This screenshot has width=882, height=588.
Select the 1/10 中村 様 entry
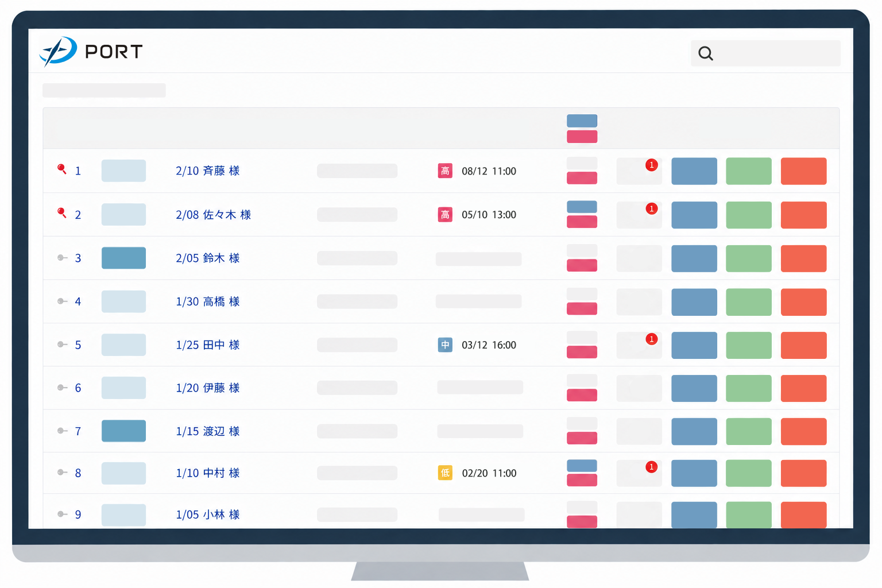(x=208, y=473)
